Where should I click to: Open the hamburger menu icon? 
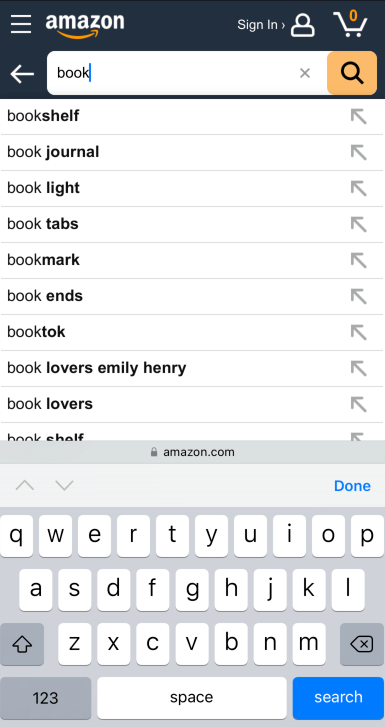coord(21,24)
